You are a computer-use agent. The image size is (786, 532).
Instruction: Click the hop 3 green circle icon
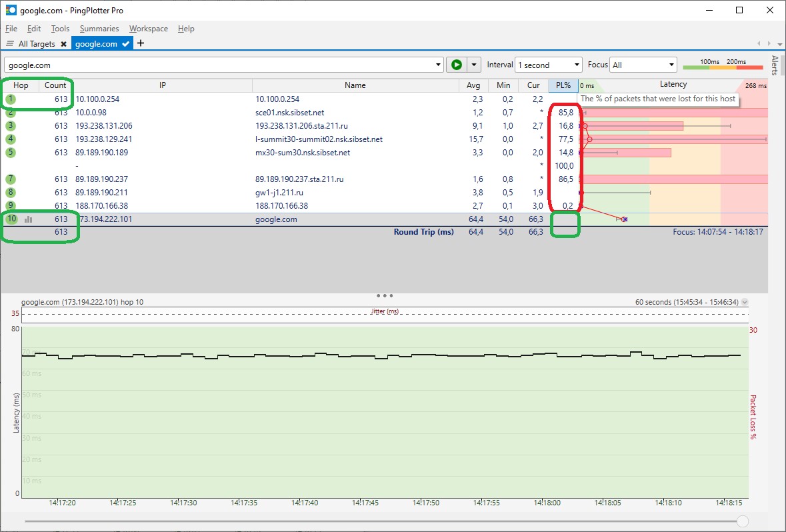(x=11, y=125)
